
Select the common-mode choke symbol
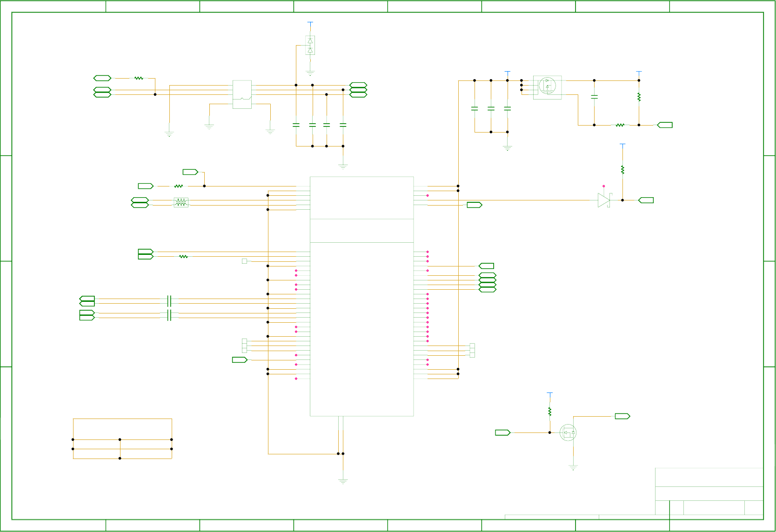tap(181, 203)
